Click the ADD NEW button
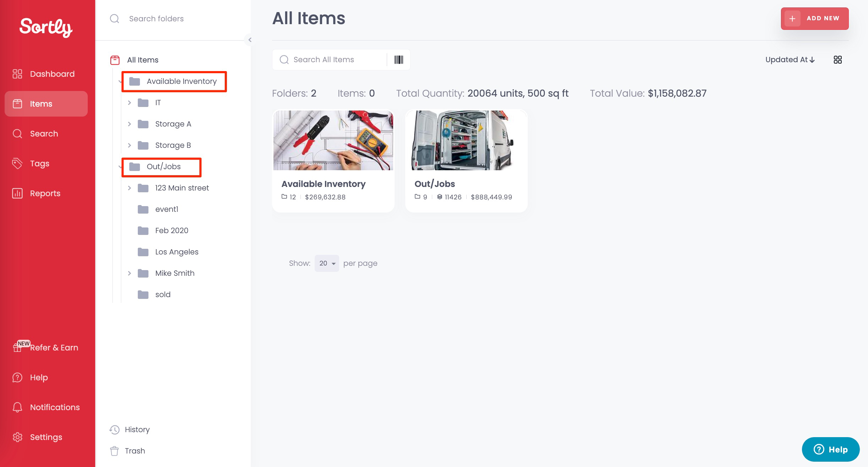 815,18
